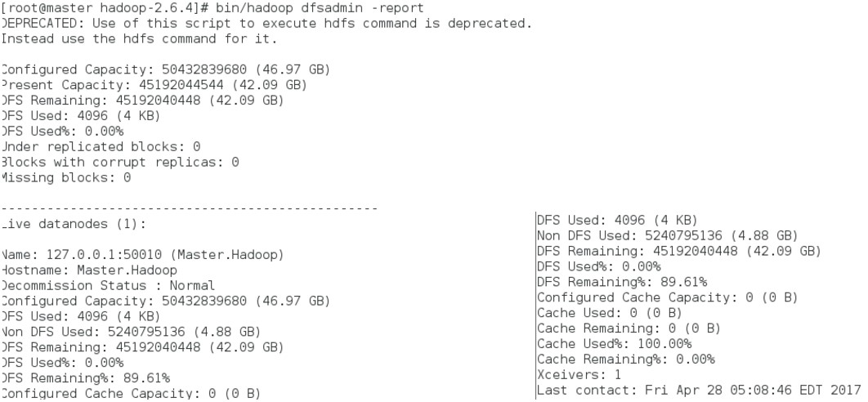Viewport: 868px width, 402px height.
Task: Click the 'bin/hadoop dfsadmin -report' command text
Action: click(x=320, y=8)
